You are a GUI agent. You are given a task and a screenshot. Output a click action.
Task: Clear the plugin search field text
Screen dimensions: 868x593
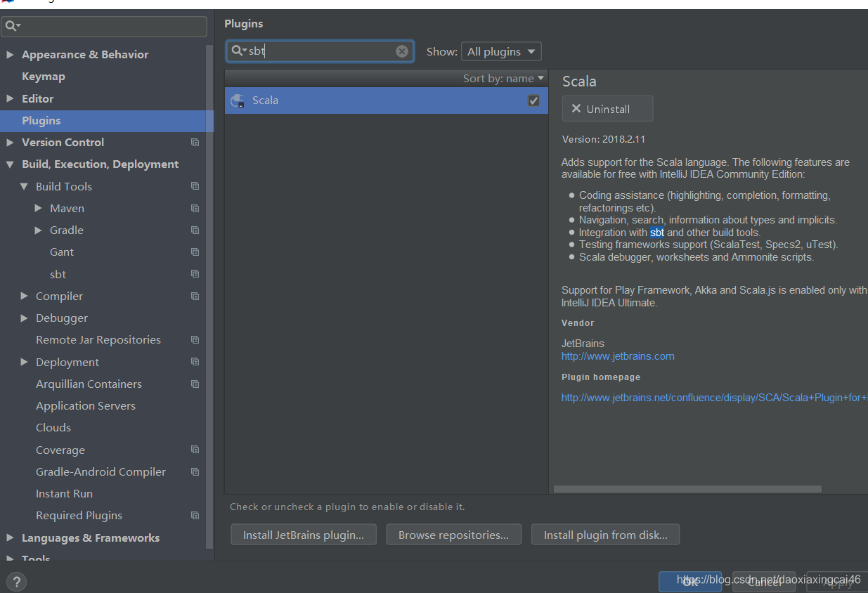point(401,51)
